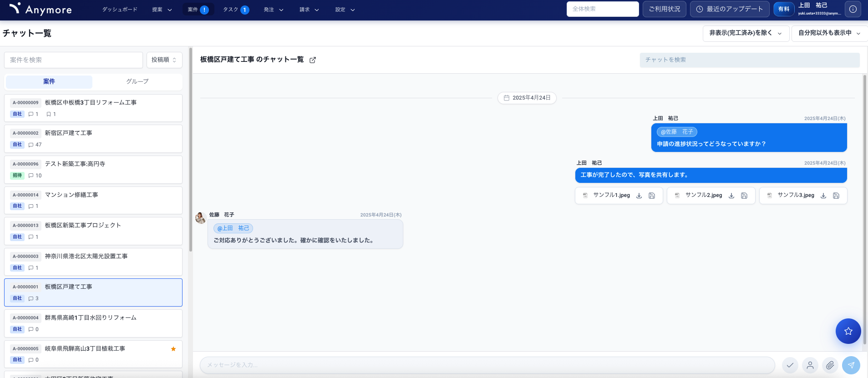Viewport: 868px width, 378px height.
Task: Click the @佐藤 花子 mention tag
Action: point(677,132)
